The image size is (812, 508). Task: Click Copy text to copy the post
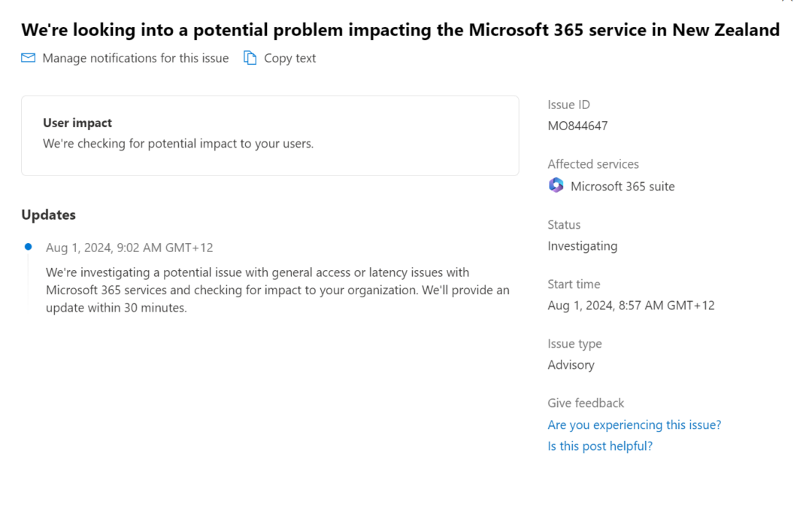pyautogui.click(x=289, y=58)
